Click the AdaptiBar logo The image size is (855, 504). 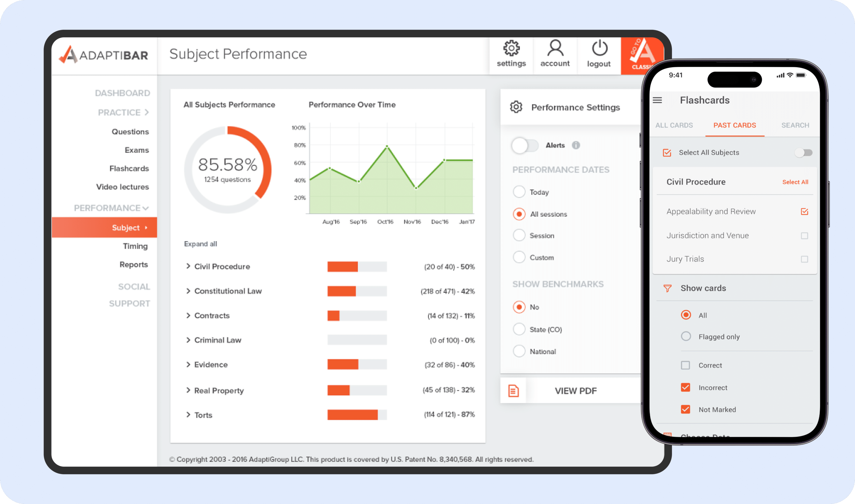click(104, 55)
